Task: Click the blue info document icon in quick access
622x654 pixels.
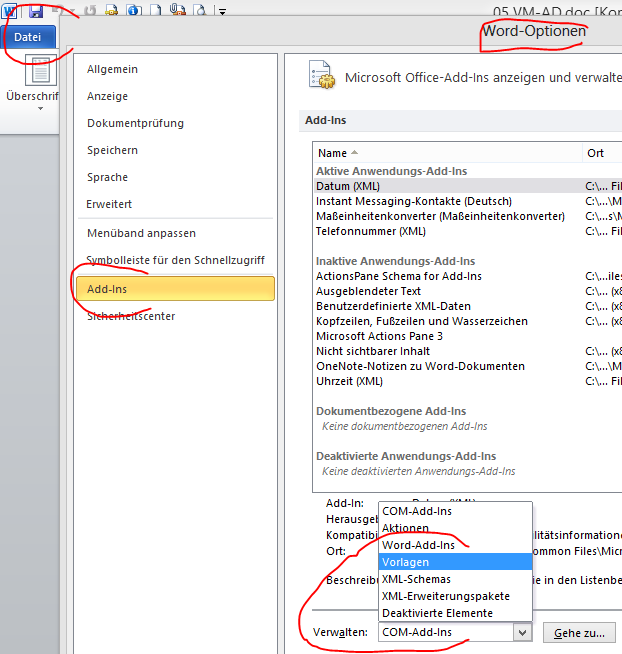Action: coord(134,10)
